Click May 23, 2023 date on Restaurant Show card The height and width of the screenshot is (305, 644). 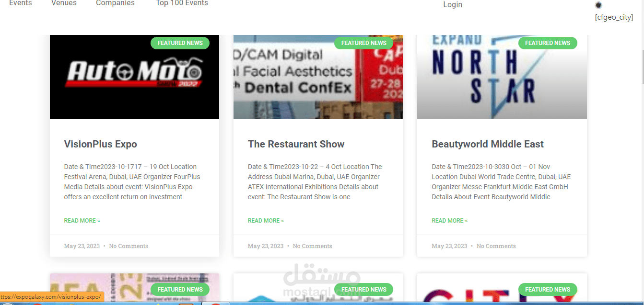click(x=266, y=246)
